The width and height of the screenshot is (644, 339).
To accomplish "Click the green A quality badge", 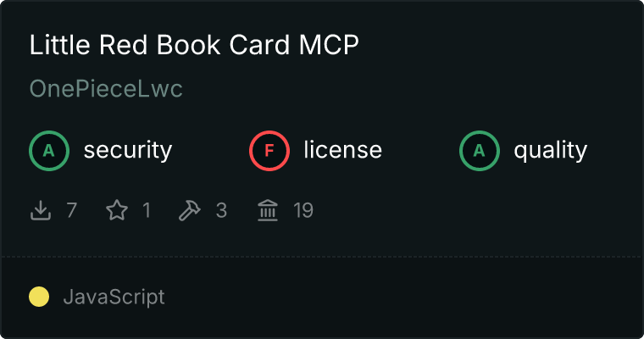I will coord(480,151).
